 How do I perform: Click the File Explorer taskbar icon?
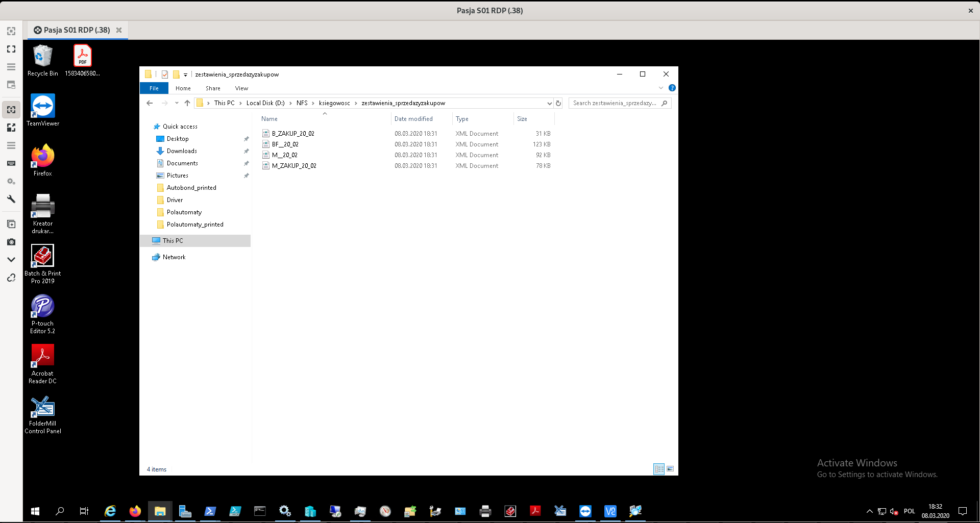point(160,511)
